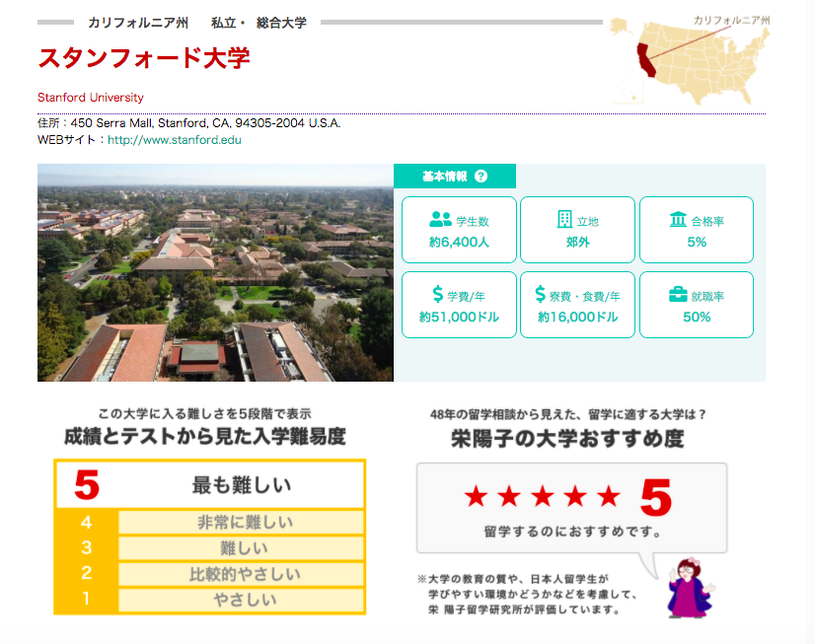The width and height of the screenshot is (815, 644).
Task: Click the briefcase icon next to 就職率
Action: click(x=678, y=295)
